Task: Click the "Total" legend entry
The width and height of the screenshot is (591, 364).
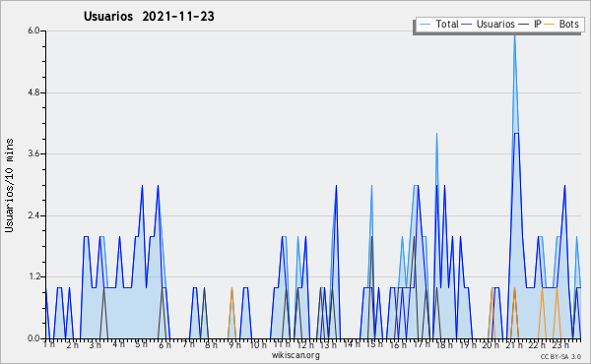Action: tap(446, 24)
